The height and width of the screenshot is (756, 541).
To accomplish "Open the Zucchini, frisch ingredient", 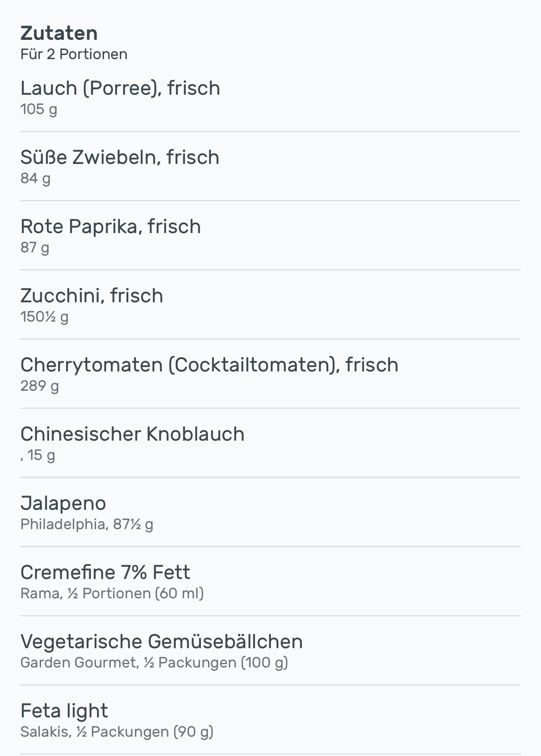I will click(91, 296).
